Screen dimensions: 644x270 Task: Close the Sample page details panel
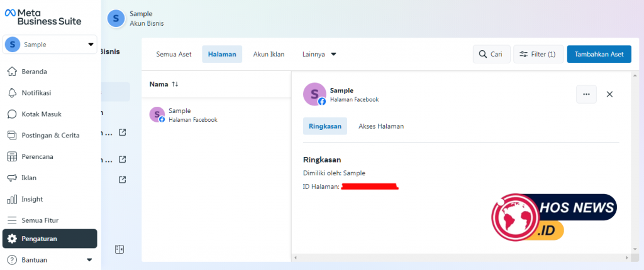click(609, 94)
